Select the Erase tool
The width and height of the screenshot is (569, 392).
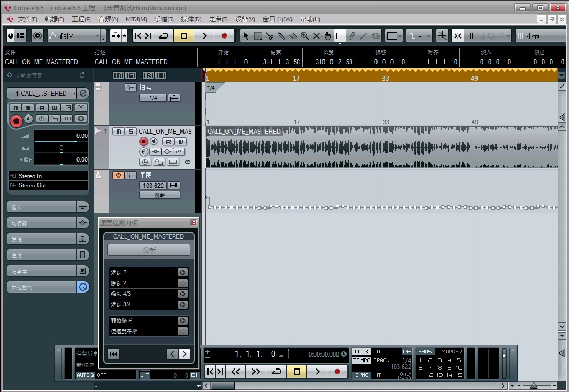[293, 36]
